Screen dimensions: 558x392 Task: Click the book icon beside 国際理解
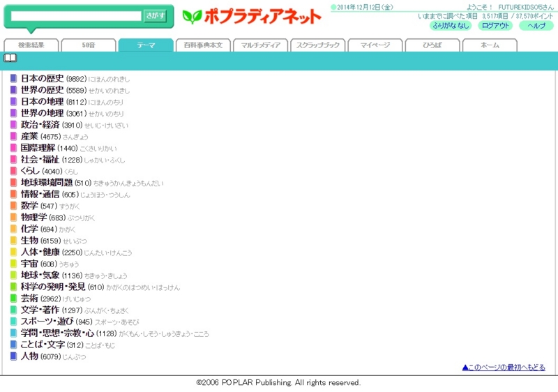click(x=13, y=148)
